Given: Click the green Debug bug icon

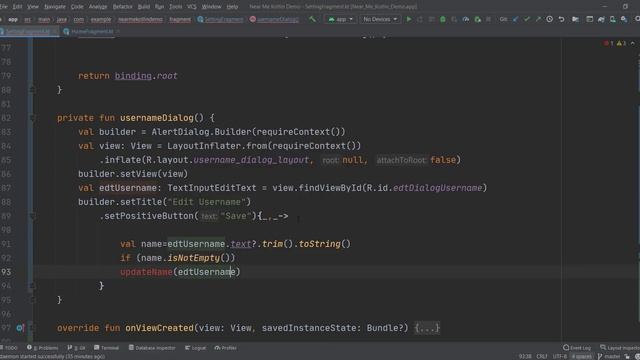Looking at the screenshot, I should [443, 19].
